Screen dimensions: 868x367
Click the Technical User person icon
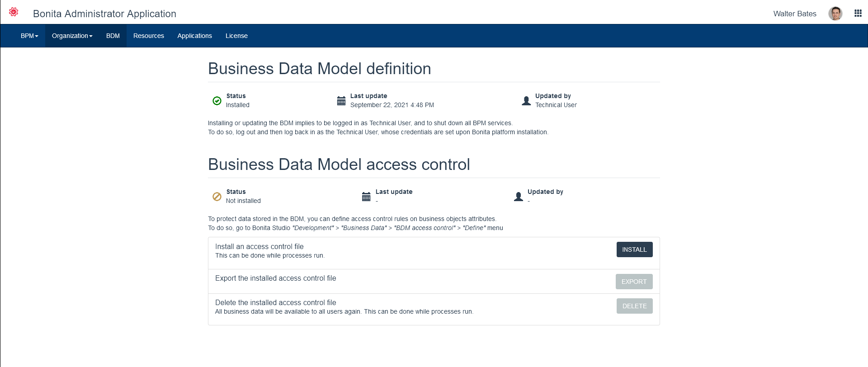pyautogui.click(x=526, y=101)
